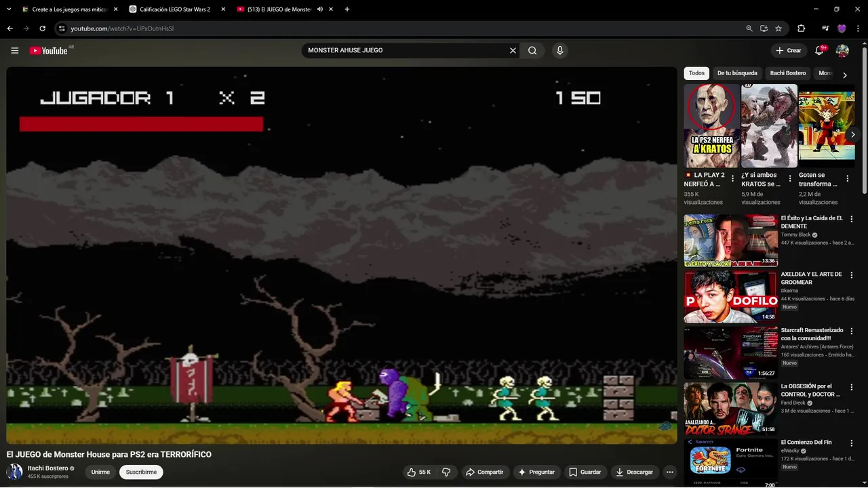Image resolution: width=868 pixels, height=488 pixels.
Task: Open the YouTube hamburger guide menu
Action: [x=15, y=51]
